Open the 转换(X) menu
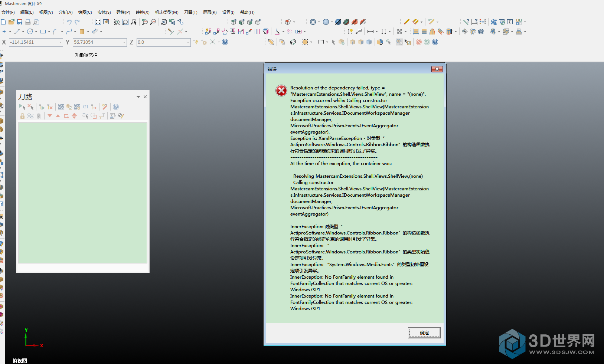The height and width of the screenshot is (364, 604). click(x=143, y=12)
